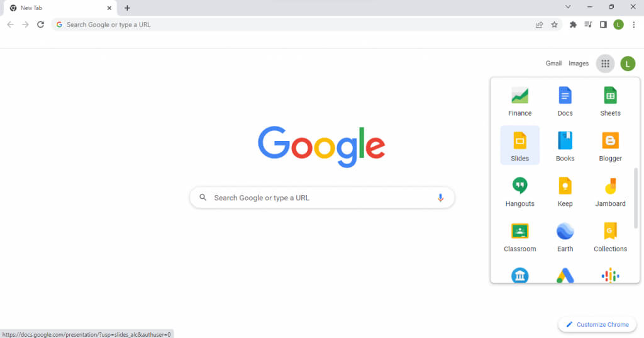Launch Blogger from apps grid
The height and width of the screenshot is (338, 644).
(610, 145)
